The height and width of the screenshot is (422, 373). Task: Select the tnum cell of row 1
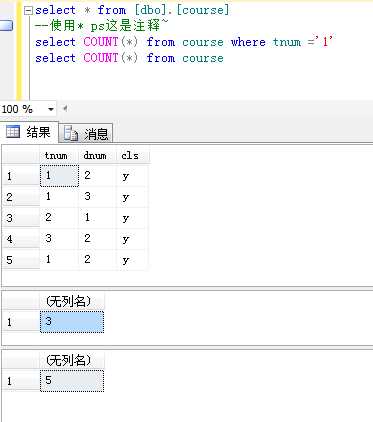[x=59, y=176]
